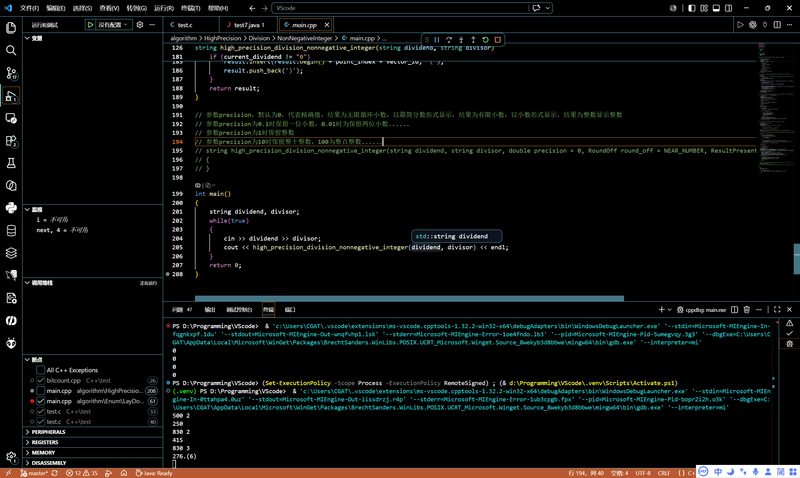
Task: Open the customize layout icon
Action: coord(704,8)
